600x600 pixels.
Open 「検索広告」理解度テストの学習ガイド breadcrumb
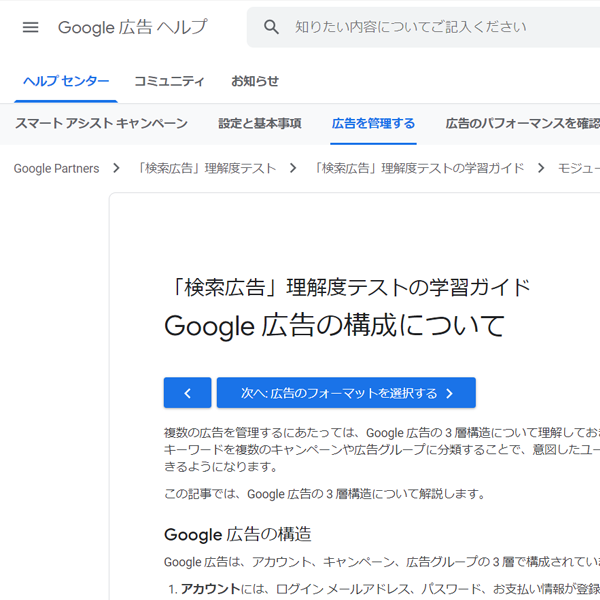[419, 168]
